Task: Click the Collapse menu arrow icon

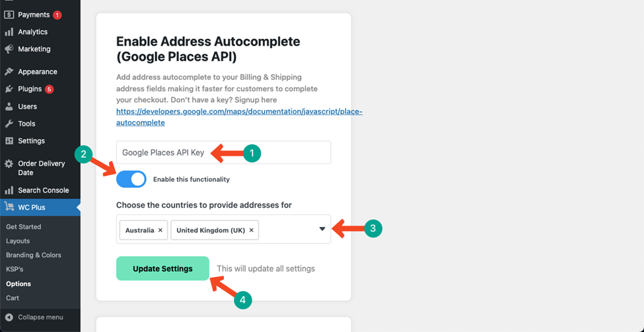Action: tap(9, 317)
